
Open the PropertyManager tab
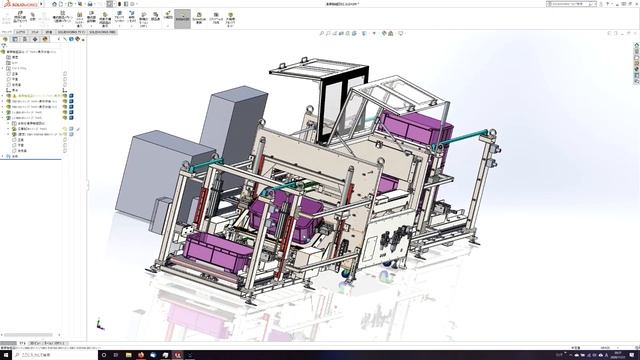[x=15, y=39]
